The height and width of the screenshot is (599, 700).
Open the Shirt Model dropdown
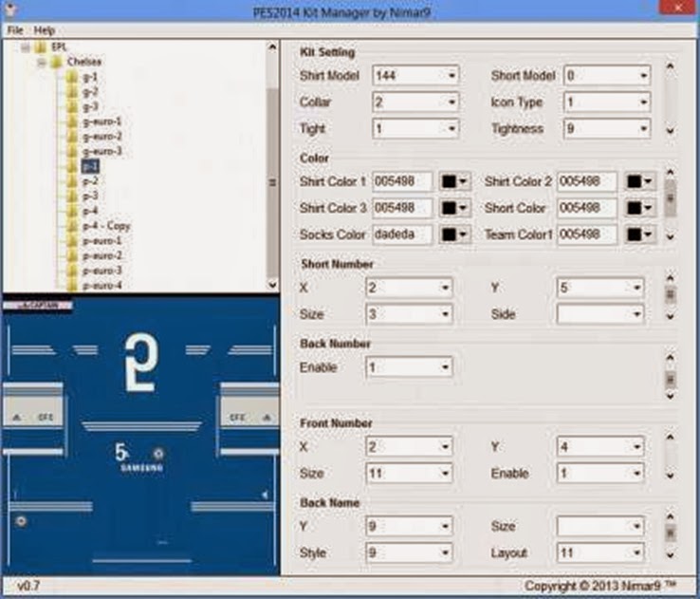[415, 76]
